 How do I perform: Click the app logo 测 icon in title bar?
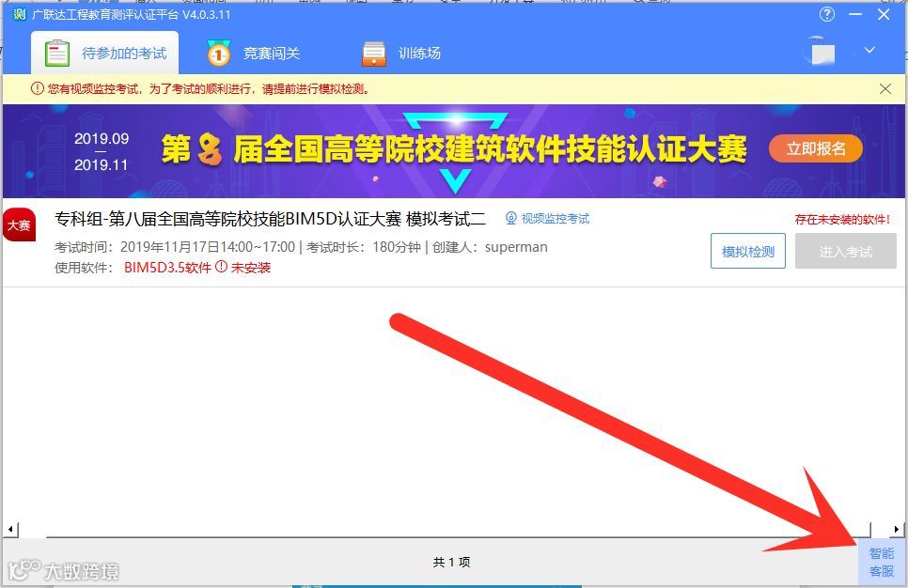(19, 14)
